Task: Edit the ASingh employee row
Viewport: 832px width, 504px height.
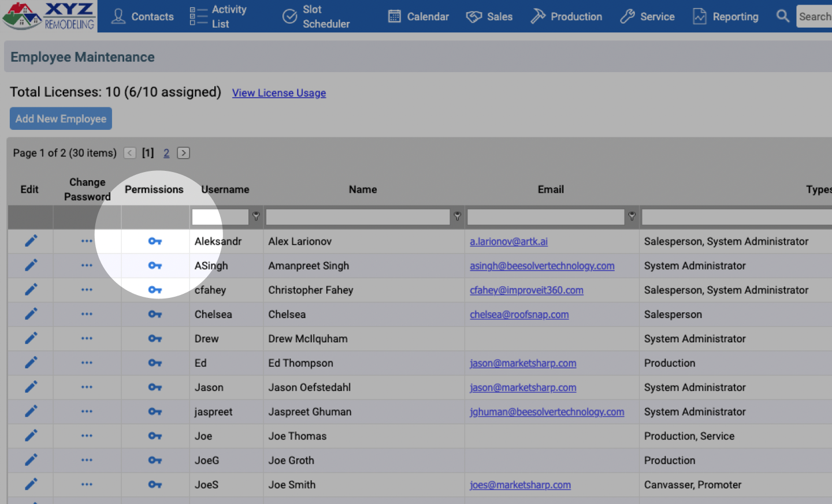Action: tap(31, 266)
